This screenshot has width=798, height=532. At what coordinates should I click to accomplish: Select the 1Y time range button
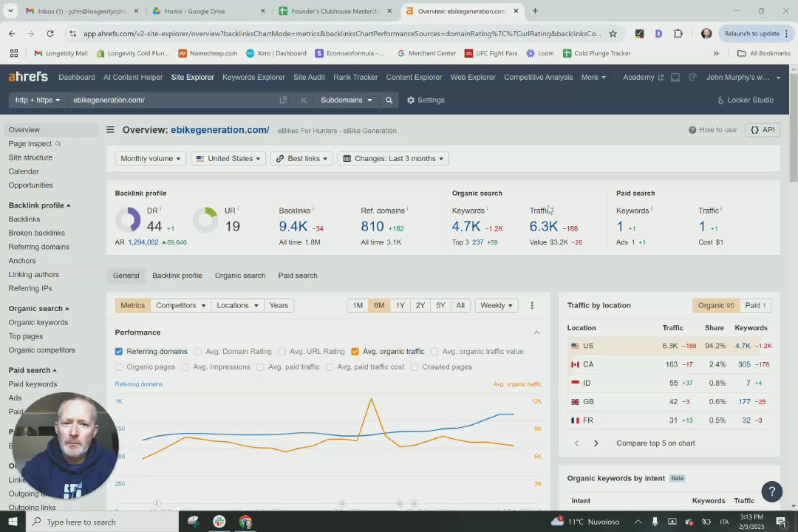click(400, 305)
